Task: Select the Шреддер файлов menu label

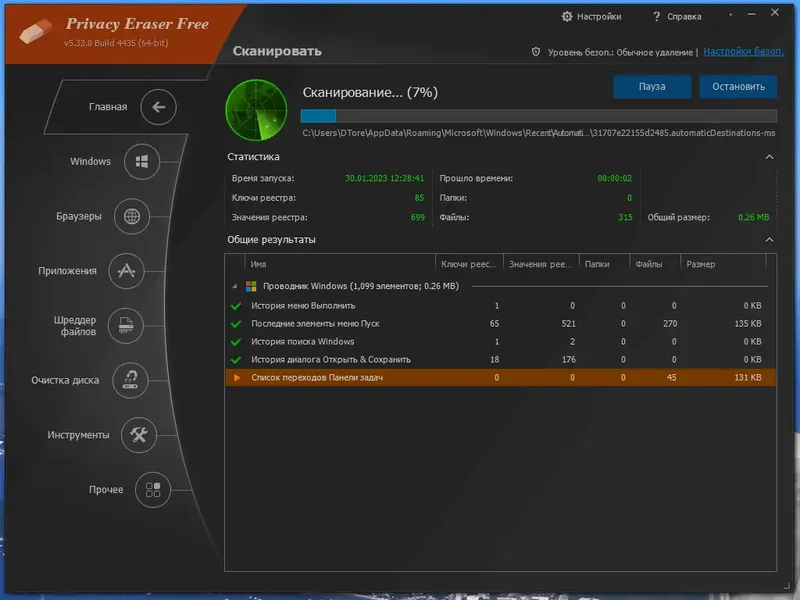Action: (x=75, y=326)
